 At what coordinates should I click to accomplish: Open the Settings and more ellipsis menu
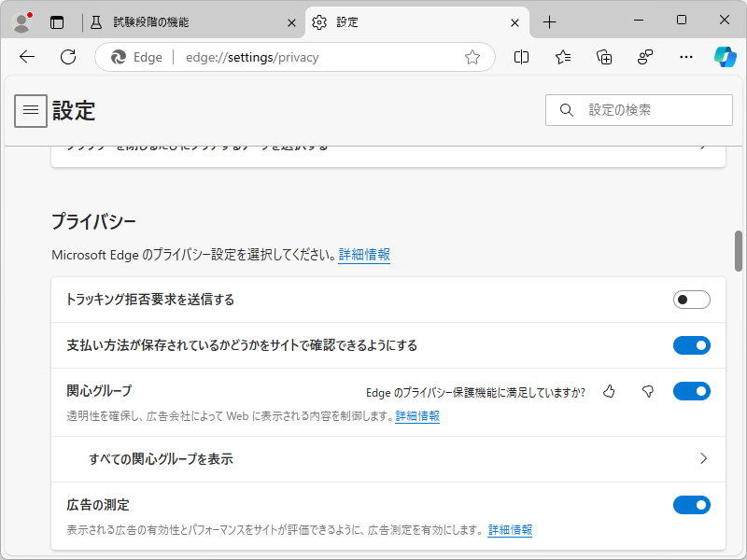pyautogui.click(x=686, y=57)
